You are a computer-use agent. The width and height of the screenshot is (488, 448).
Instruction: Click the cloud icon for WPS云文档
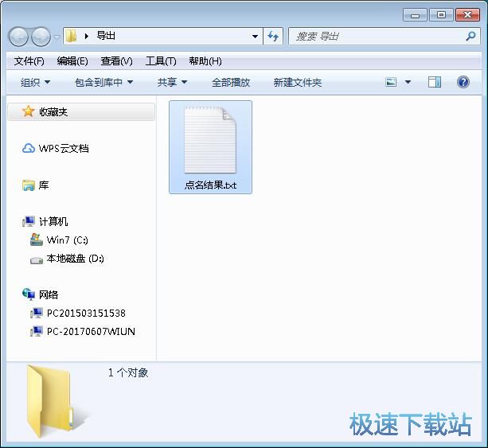(29, 148)
